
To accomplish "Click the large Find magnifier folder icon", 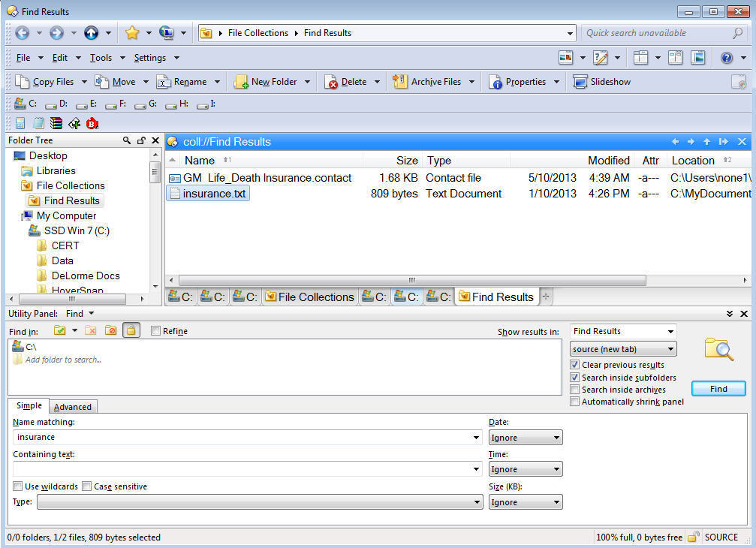I will [x=718, y=349].
